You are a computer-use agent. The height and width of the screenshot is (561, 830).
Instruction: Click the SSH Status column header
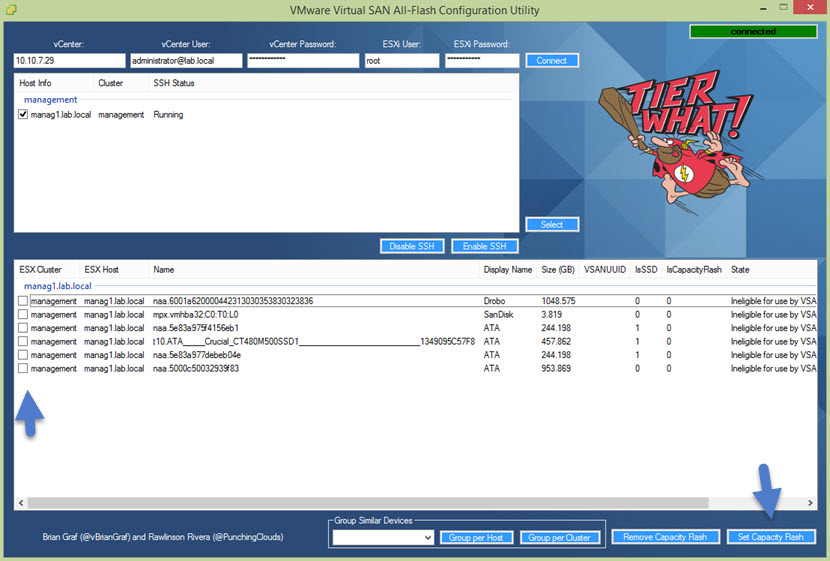coord(333,83)
